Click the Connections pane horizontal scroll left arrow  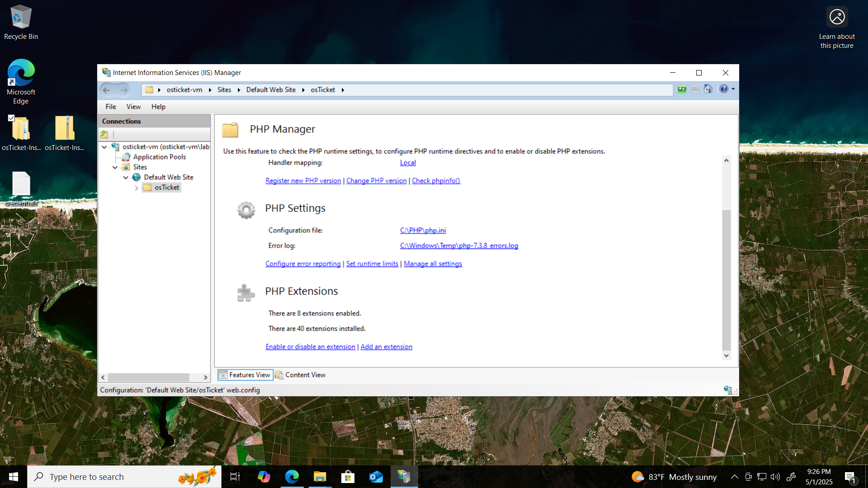coord(103,377)
